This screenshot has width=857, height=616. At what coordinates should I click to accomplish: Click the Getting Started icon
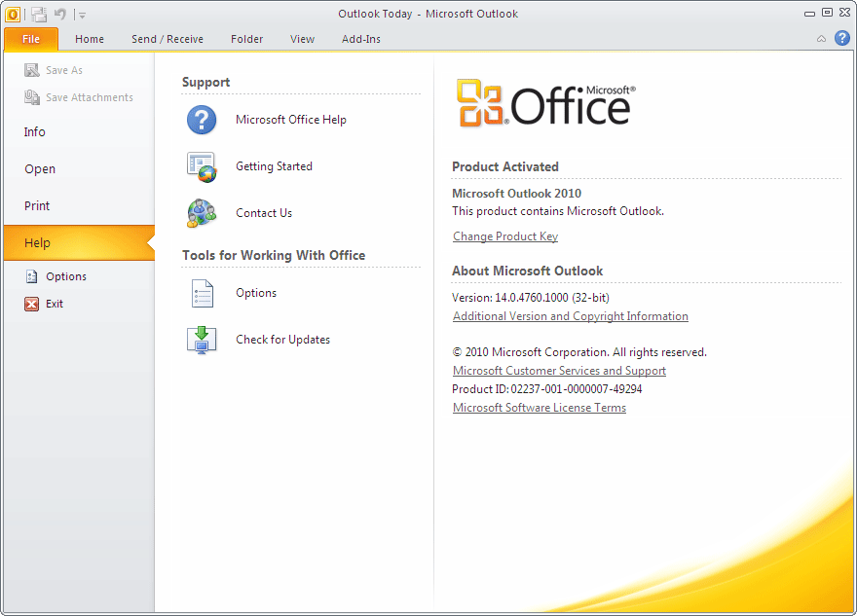(x=202, y=166)
